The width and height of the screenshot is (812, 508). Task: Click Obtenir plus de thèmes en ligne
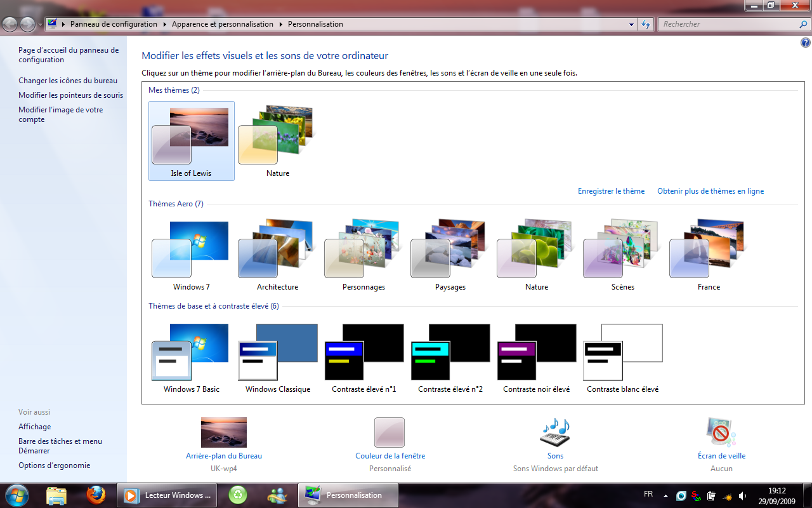[x=710, y=191]
